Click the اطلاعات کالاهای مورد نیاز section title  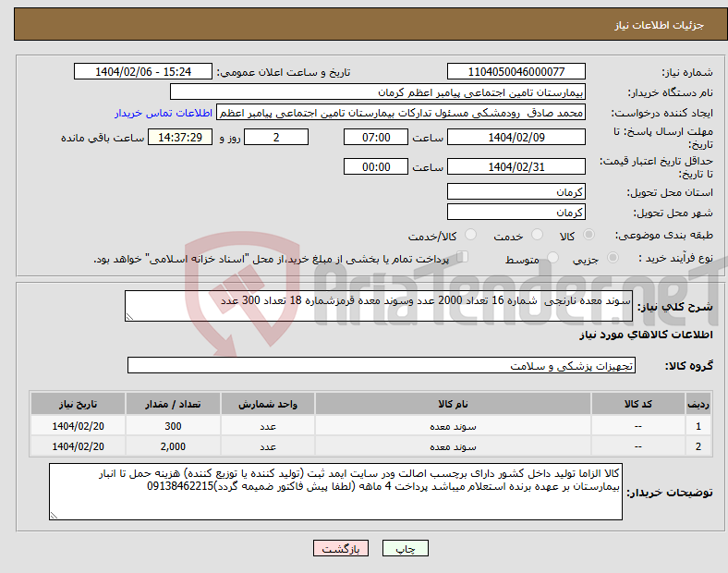[646, 335]
